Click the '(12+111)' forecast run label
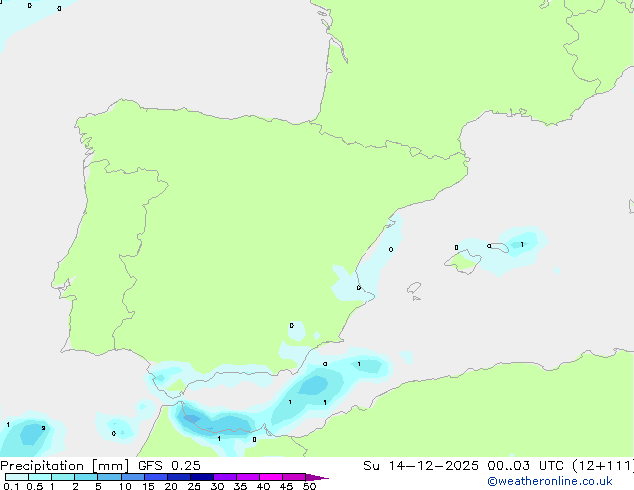This screenshot has width=634, height=490. click(603, 466)
